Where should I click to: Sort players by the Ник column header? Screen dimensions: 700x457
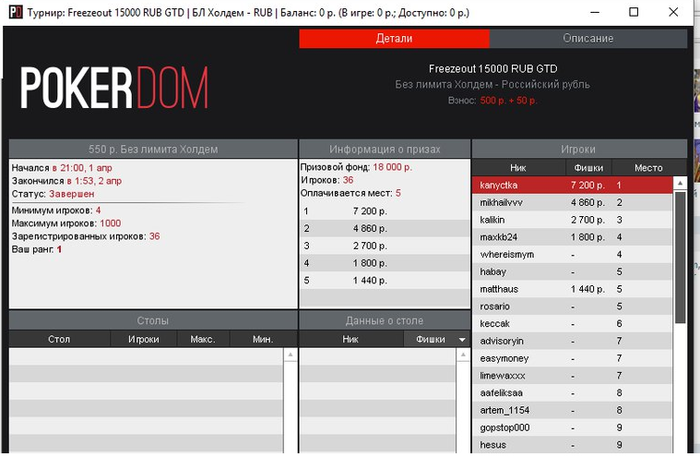pos(518,168)
